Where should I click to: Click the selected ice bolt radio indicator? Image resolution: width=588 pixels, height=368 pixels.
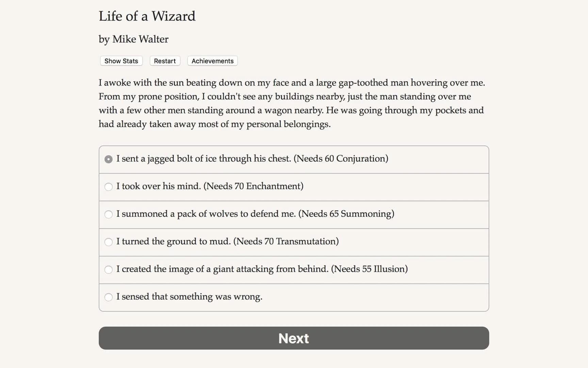point(109,159)
